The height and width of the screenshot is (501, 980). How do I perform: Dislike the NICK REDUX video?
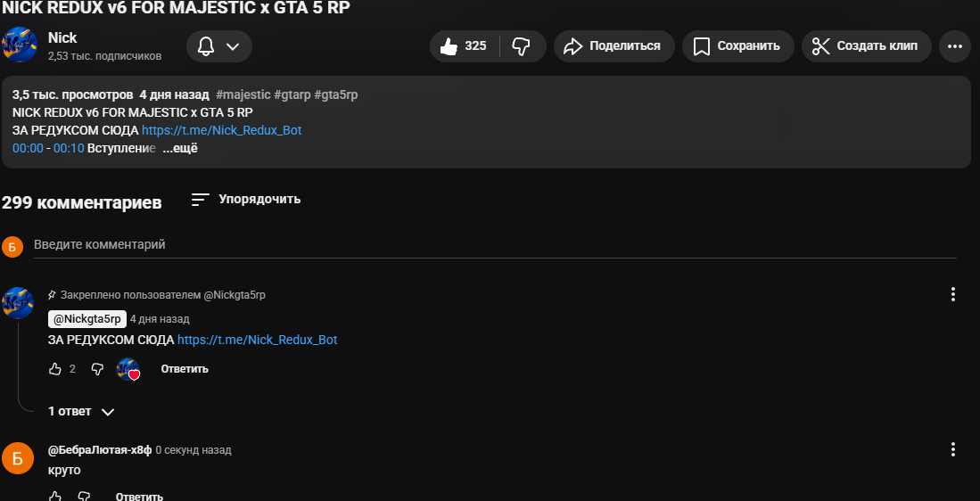tap(522, 46)
